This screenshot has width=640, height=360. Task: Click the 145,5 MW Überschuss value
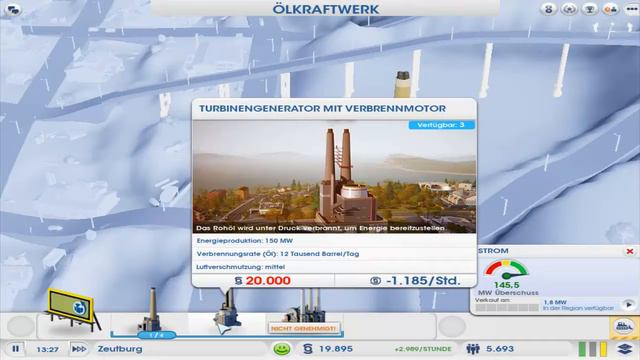pos(508,289)
